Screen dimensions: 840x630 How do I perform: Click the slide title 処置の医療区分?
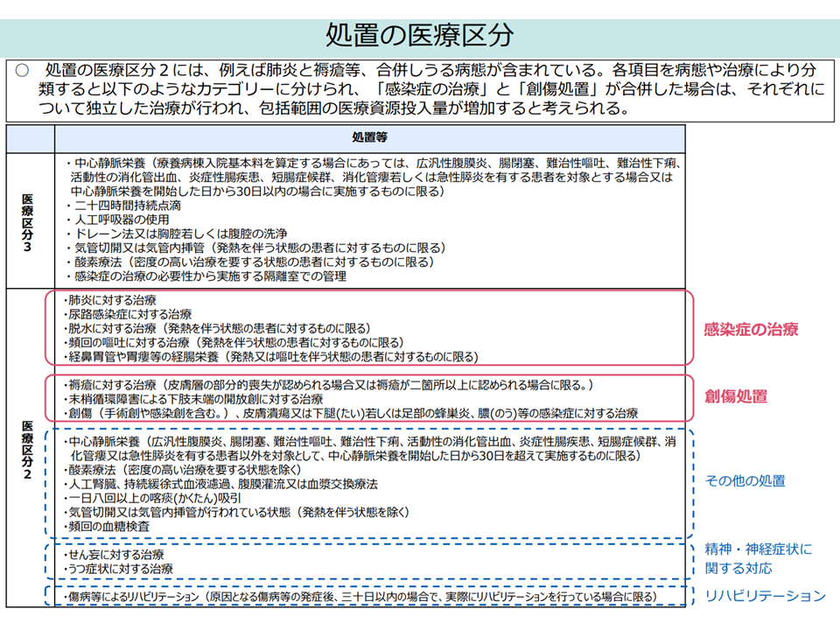(419, 35)
